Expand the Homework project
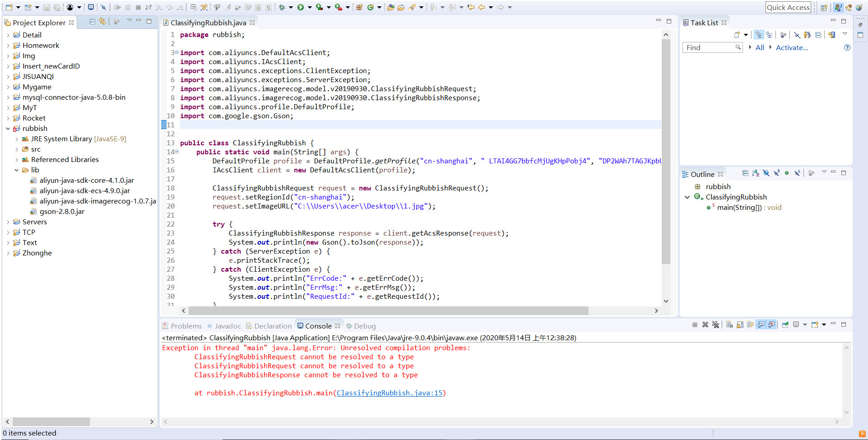This screenshot has height=440, width=868. pos(8,46)
